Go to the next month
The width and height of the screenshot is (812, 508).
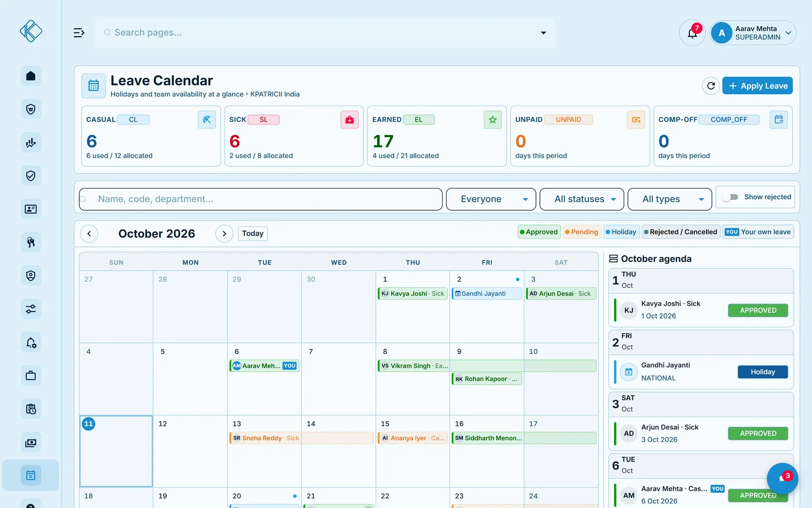[224, 234]
